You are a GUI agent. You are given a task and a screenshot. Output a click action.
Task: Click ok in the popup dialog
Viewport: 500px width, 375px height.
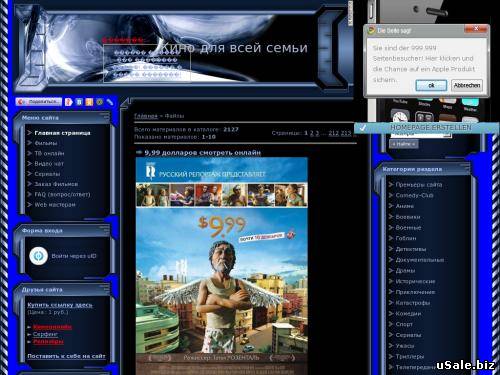tap(431, 86)
